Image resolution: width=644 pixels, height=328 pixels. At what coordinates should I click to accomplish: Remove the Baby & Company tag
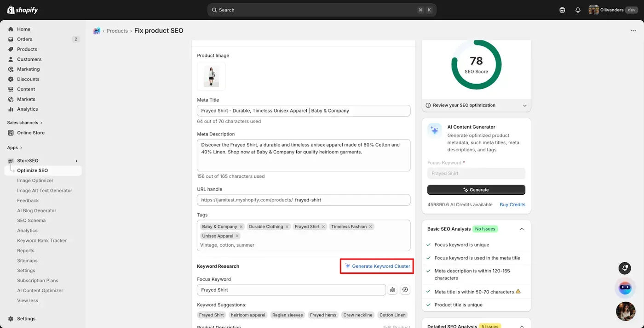[241, 227]
